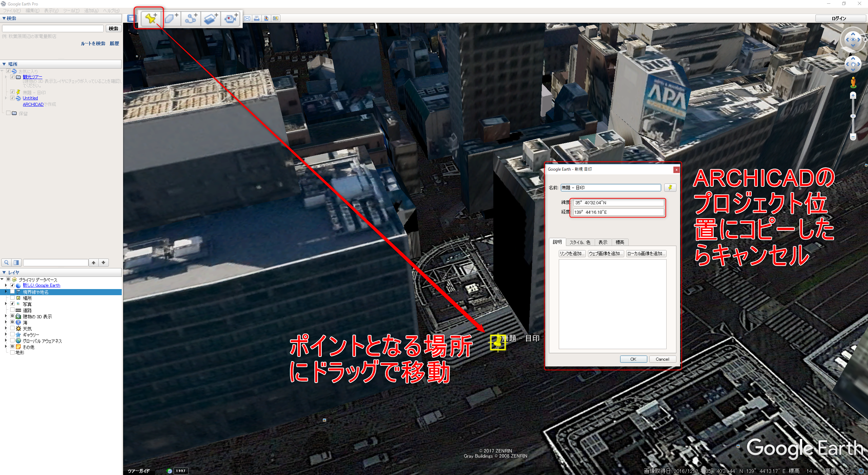Click the 天気 sun layer icon

[19, 328]
